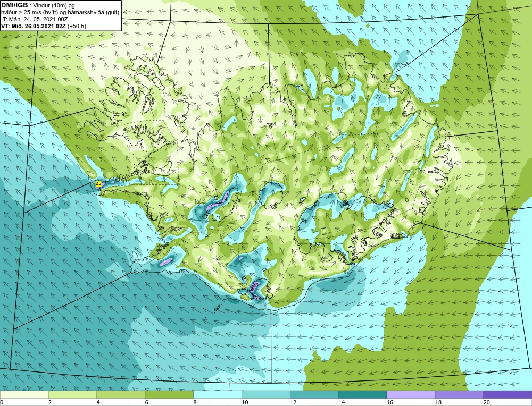Click the "18" label on the wind scale
The image size is (532, 406).
[x=438, y=402]
